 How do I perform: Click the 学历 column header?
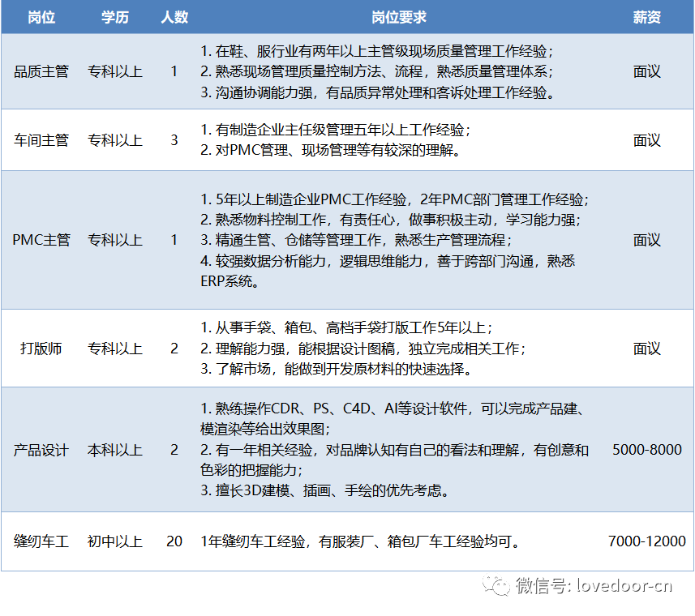(115, 17)
